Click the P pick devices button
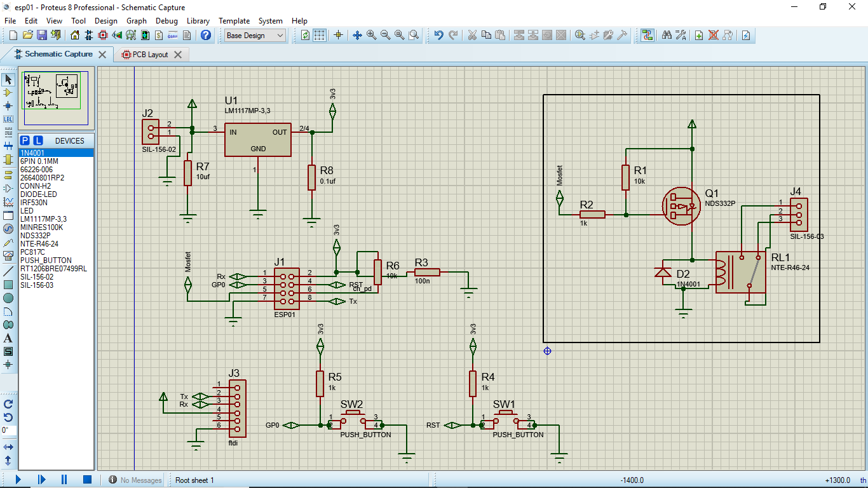 click(x=25, y=140)
